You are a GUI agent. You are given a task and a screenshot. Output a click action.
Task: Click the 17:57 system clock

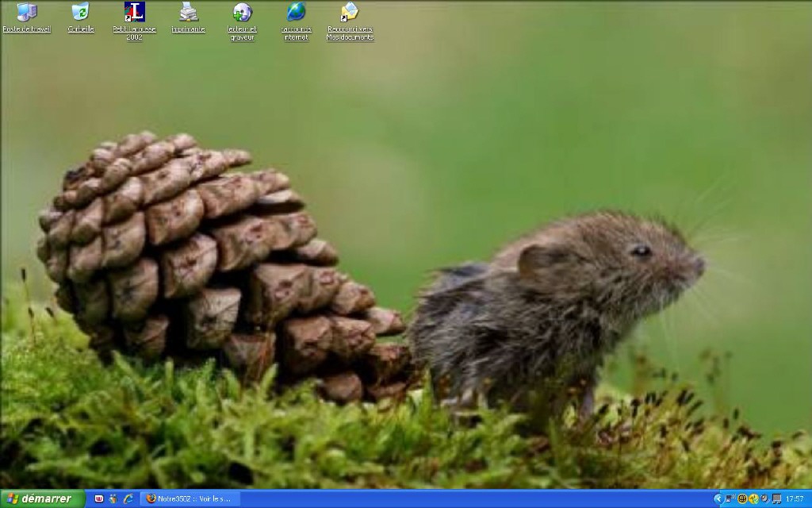point(795,498)
